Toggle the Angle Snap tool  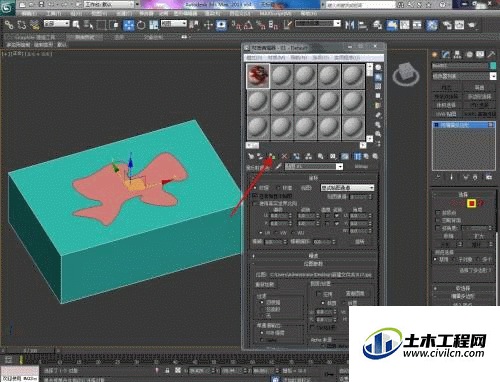248,25
